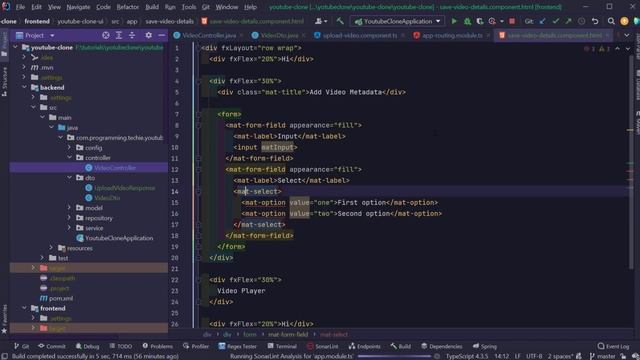
Task: Switch to VideoController.java tab
Action: coord(209,36)
